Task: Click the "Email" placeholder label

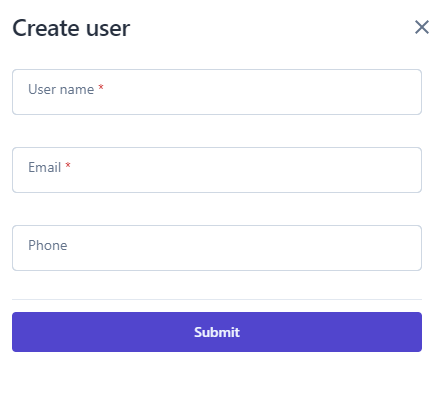Action: 45,167
